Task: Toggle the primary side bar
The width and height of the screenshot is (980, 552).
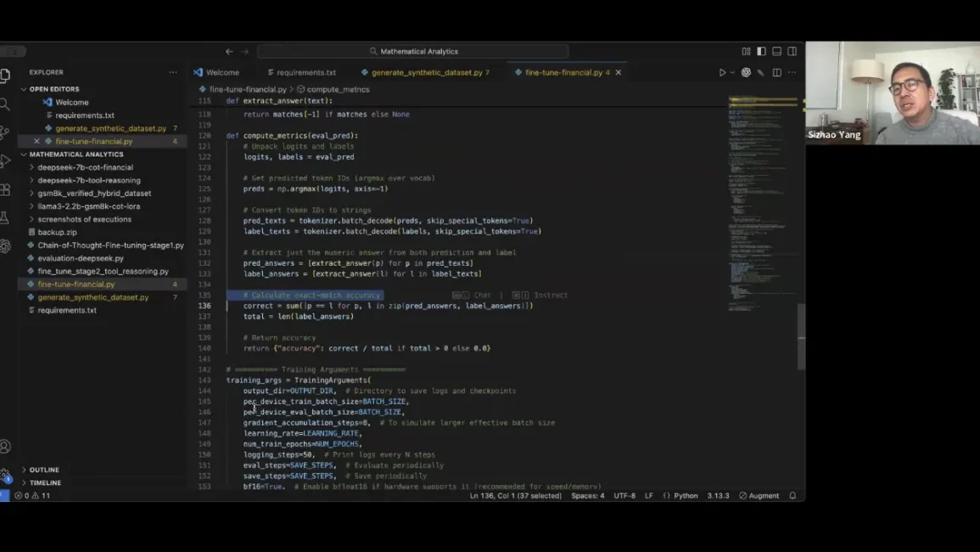Action: click(761, 51)
